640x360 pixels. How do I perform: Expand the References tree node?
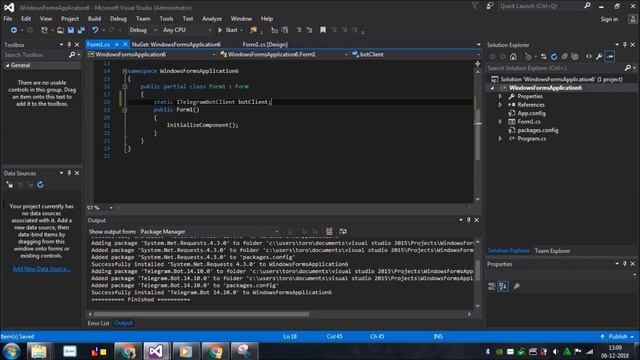tap(500, 105)
